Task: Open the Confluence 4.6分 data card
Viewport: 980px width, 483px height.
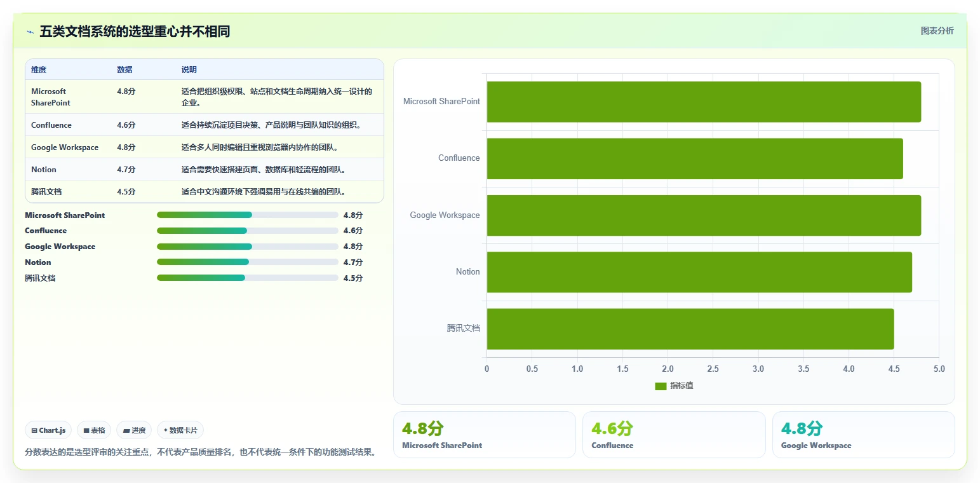Action: click(x=674, y=435)
